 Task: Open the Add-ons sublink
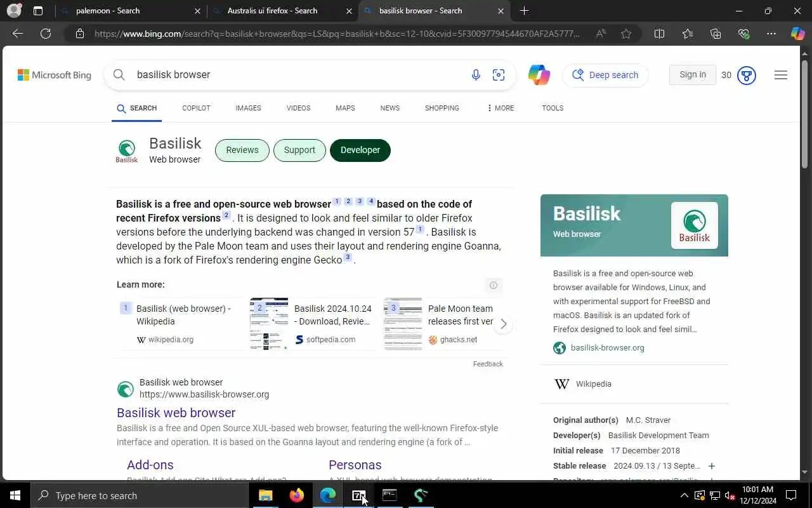[x=150, y=465]
